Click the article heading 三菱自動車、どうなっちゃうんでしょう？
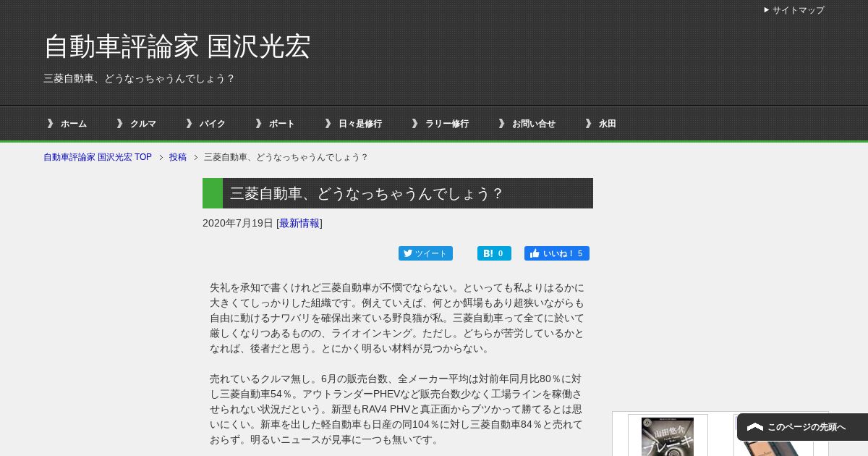 click(398, 193)
